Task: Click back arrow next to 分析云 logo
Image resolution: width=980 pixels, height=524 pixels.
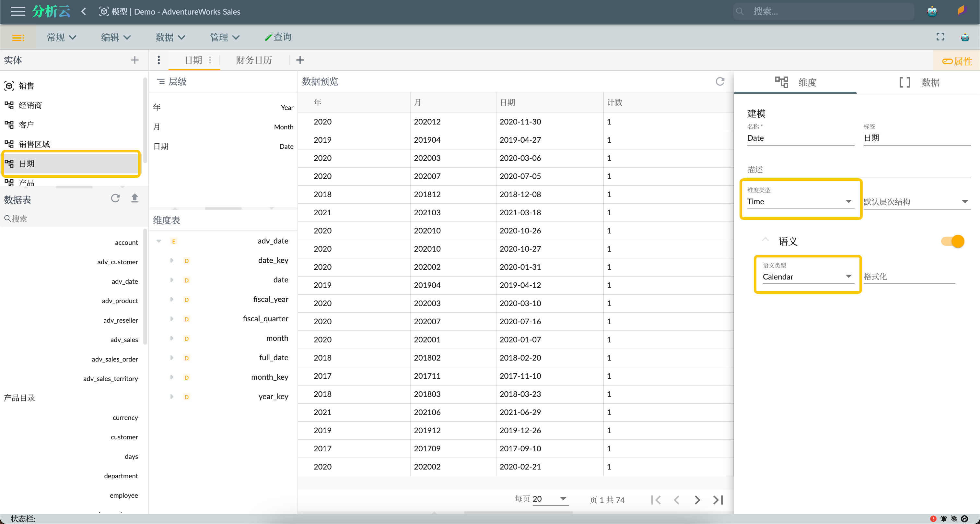Action: (x=84, y=11)
